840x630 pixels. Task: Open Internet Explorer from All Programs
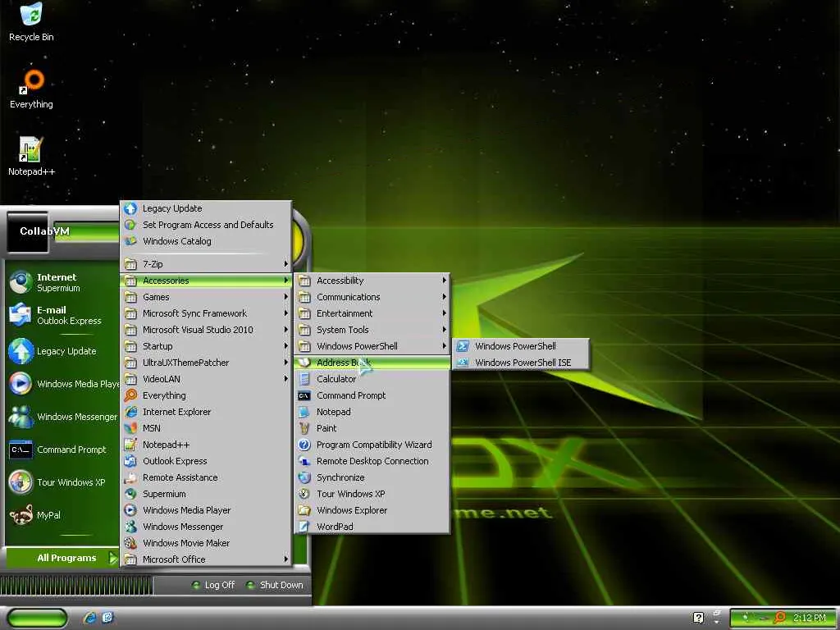point(206,412)
